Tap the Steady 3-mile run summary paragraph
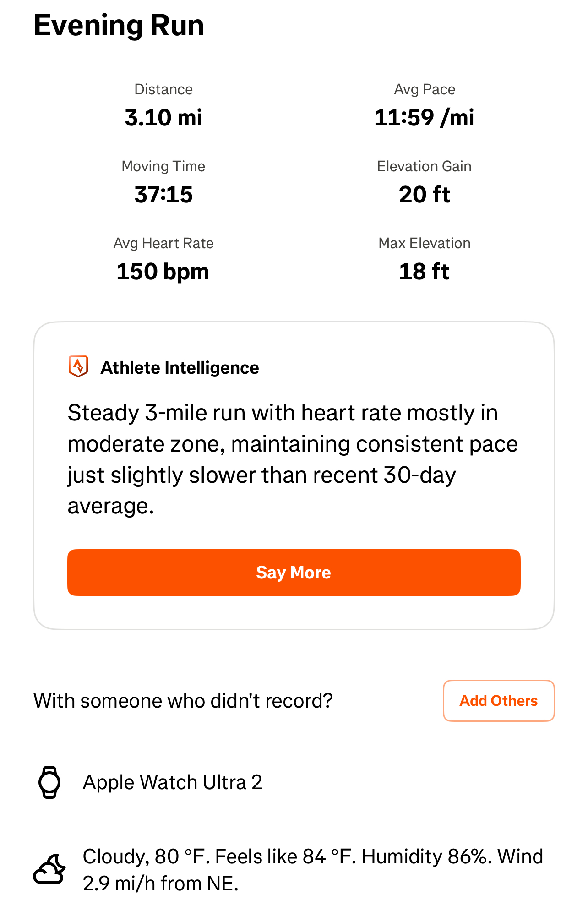The width and height of the screenshot is (588, 900). [x=293, y=459]
